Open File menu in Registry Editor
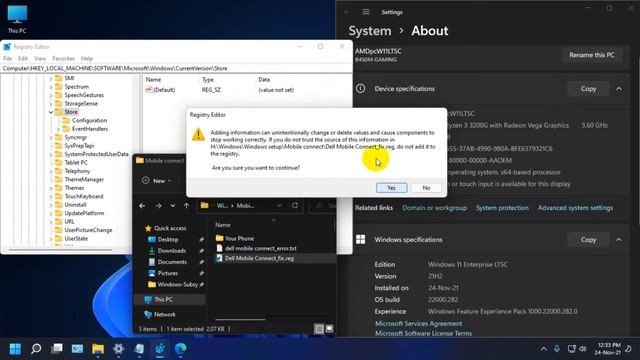Image resolution: width=640 pixels, height=360 pixels. tap(8, 58)
